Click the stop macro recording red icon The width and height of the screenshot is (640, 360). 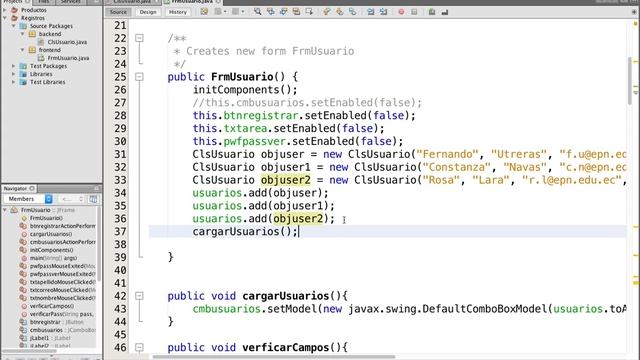pyautogui.click(x=401, y=12)
